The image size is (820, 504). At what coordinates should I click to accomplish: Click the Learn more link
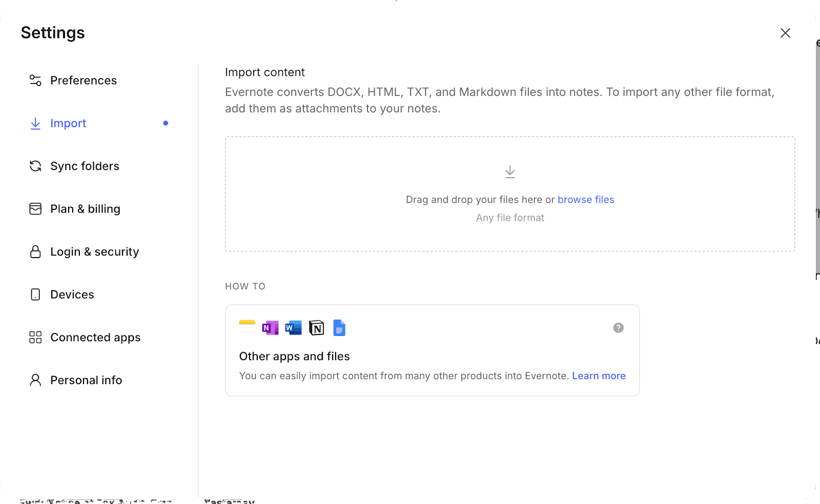pyautogui.click(x=599, y=376)
